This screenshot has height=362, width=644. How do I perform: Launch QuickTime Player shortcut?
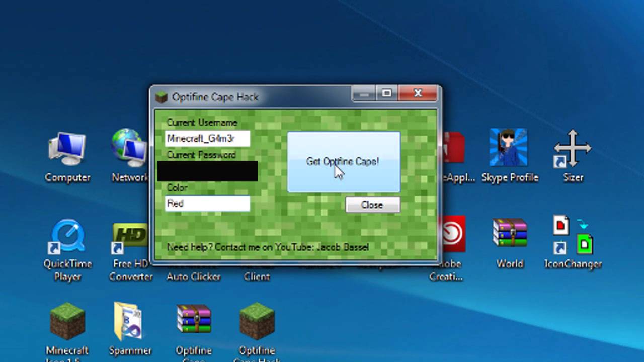click(67, 236)
